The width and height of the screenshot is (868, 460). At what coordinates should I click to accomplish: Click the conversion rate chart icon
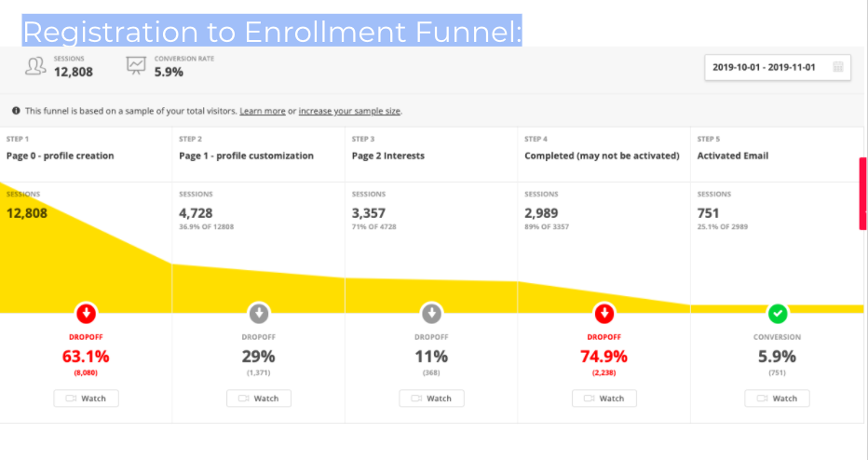pos(136,66)
